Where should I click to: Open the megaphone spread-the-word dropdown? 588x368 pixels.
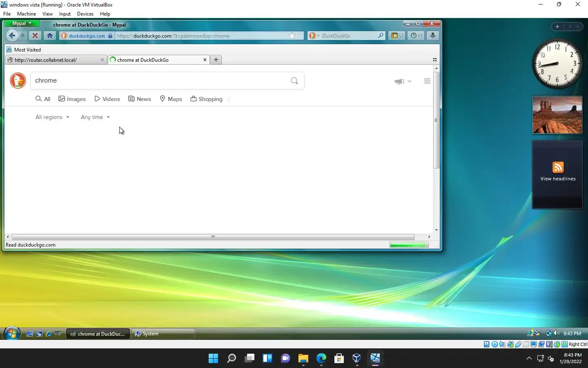pos(403,81)
